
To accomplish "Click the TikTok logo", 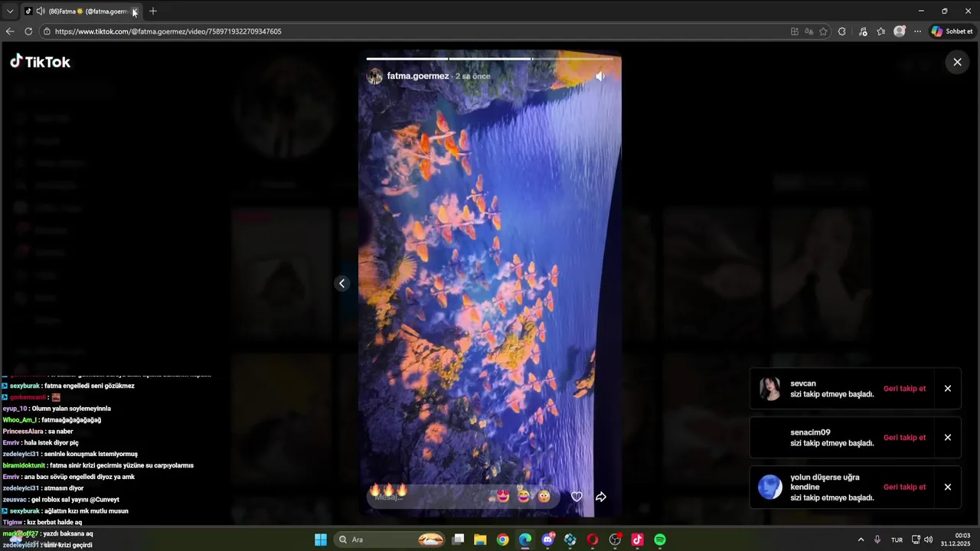I will click(x=40, y=62).
